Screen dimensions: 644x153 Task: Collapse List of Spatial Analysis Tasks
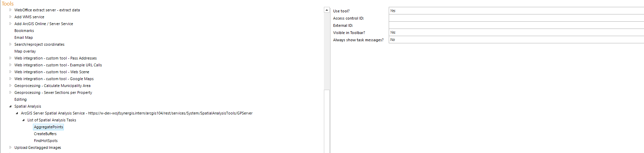pos(23,120)
